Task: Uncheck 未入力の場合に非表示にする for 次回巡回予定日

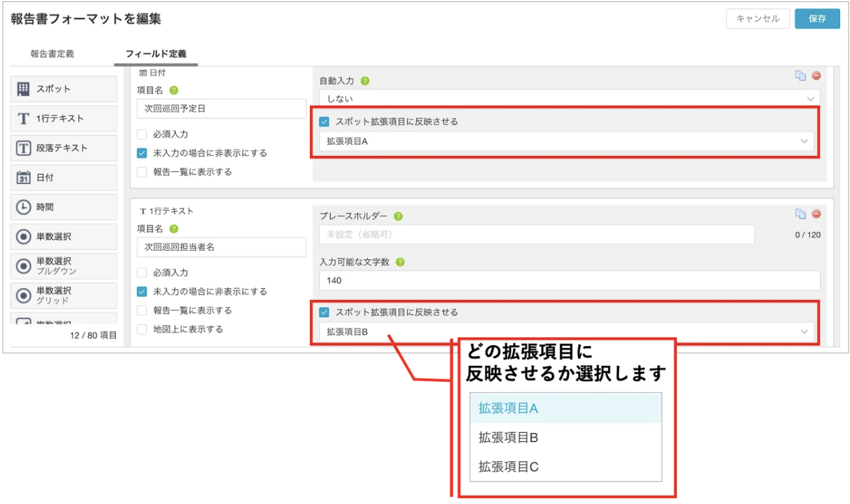Action: (142, 153)
